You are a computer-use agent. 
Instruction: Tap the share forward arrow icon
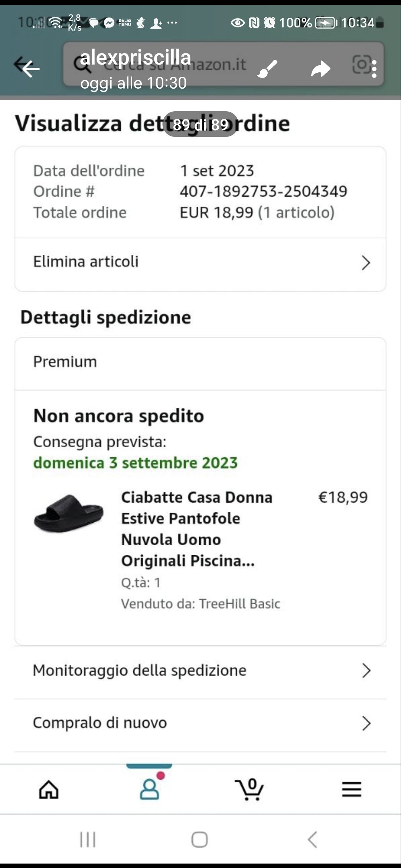(320, 69)
